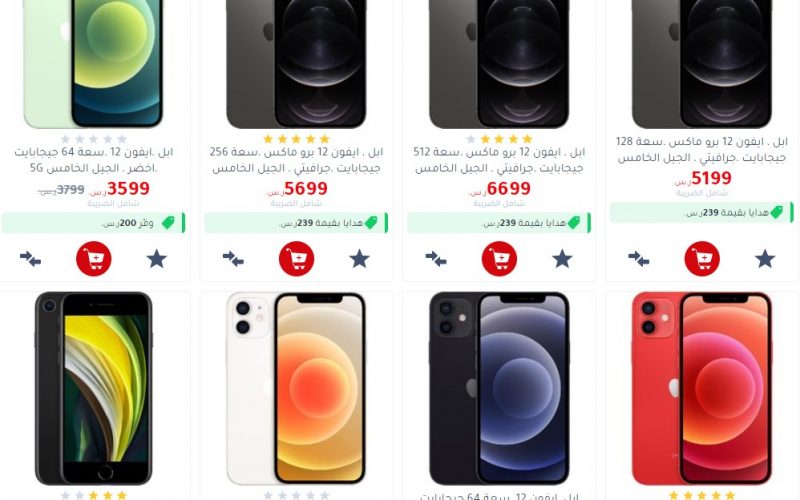Favorite the 6699 priced iPhone with star
Viewport: 800px width, 500px height.
562,259
